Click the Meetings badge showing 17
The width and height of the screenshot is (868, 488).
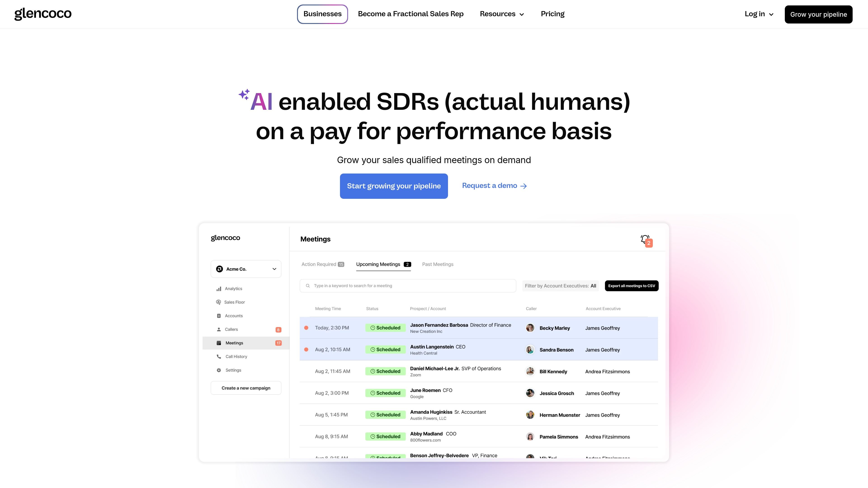coord(278,343)
